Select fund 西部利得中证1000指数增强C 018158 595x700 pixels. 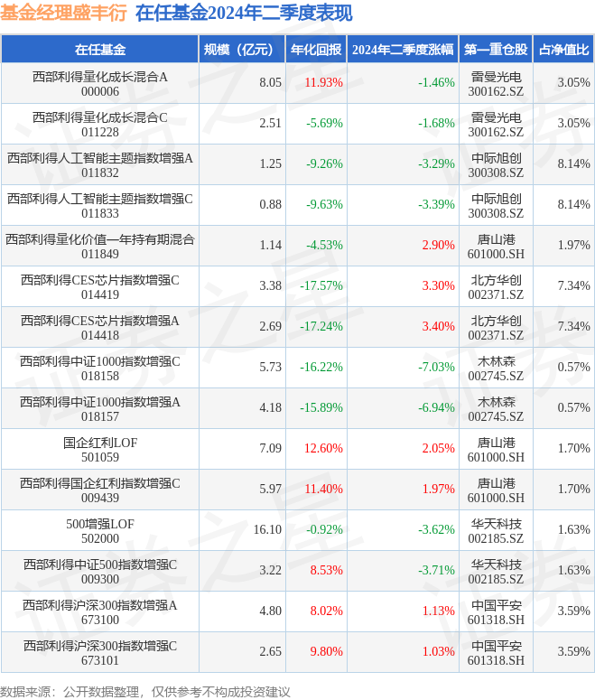(x=100, y=369)
